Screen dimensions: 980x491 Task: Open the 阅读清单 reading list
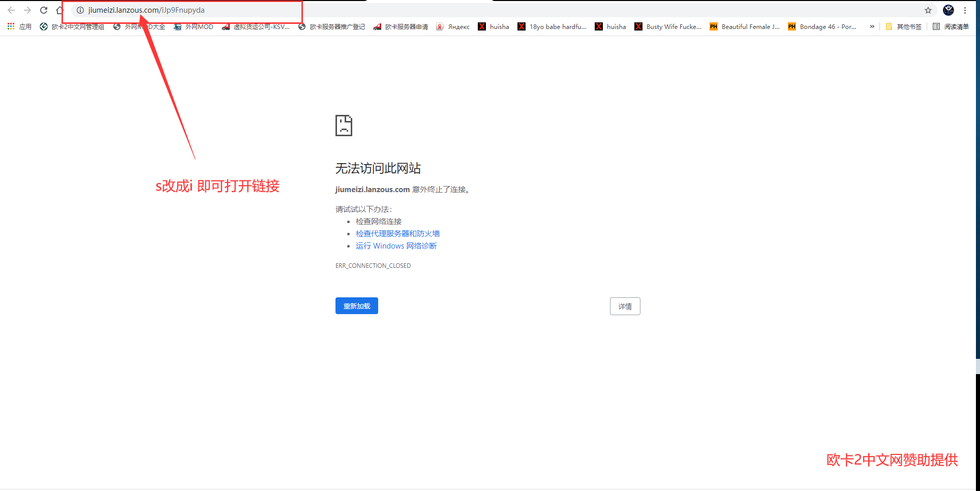951,26
